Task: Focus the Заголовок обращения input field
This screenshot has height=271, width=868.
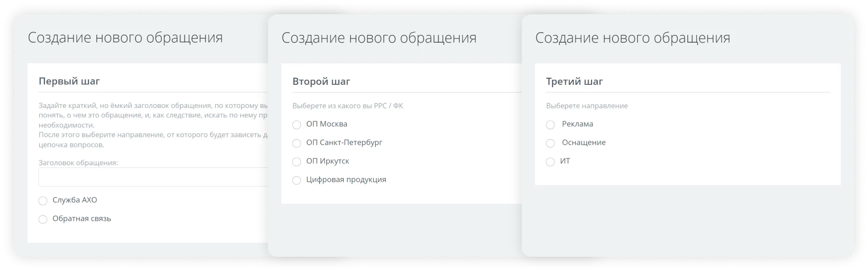Action: (x=153, y=177)
